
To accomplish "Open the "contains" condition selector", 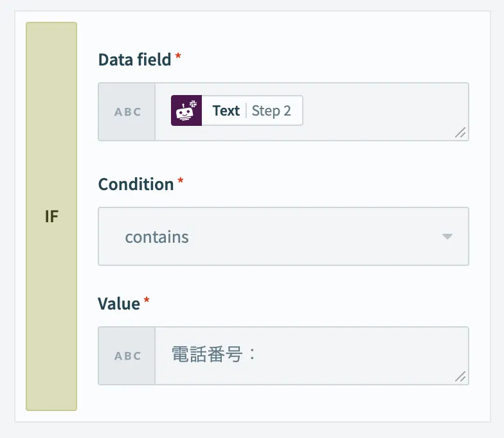I will point(283,236).
